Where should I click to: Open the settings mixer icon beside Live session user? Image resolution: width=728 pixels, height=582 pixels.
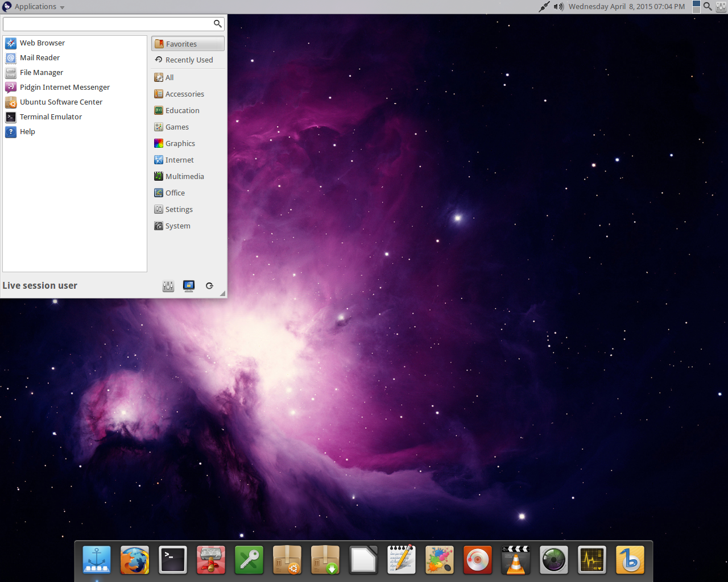[x=168, y=286]
